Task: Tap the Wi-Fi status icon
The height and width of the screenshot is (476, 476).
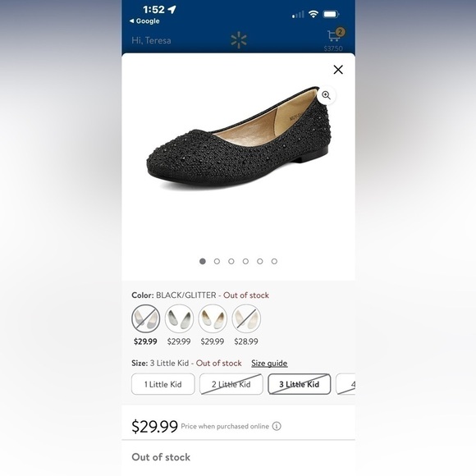Action: tap(313, 14)
